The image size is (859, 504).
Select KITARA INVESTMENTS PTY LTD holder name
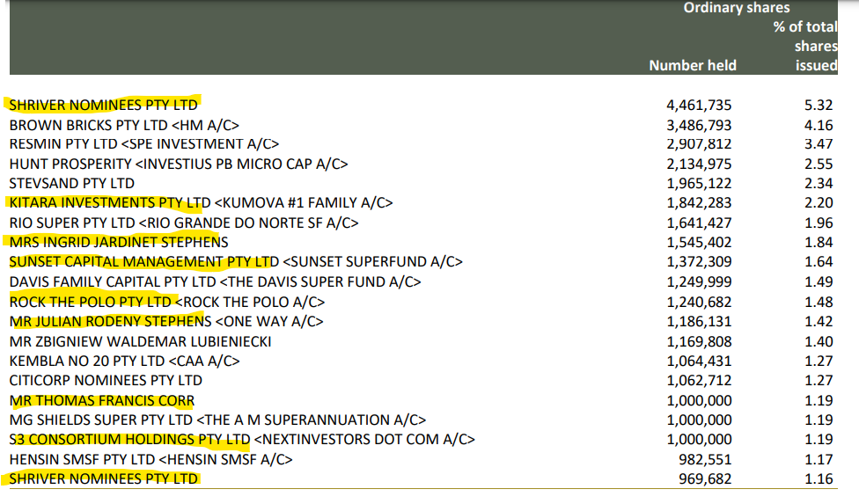coord(109,203)
